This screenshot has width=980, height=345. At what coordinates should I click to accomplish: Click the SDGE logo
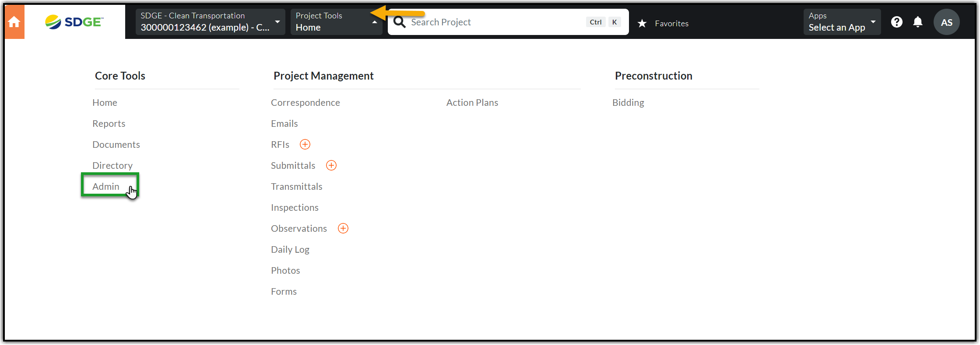tap(74, 22)
